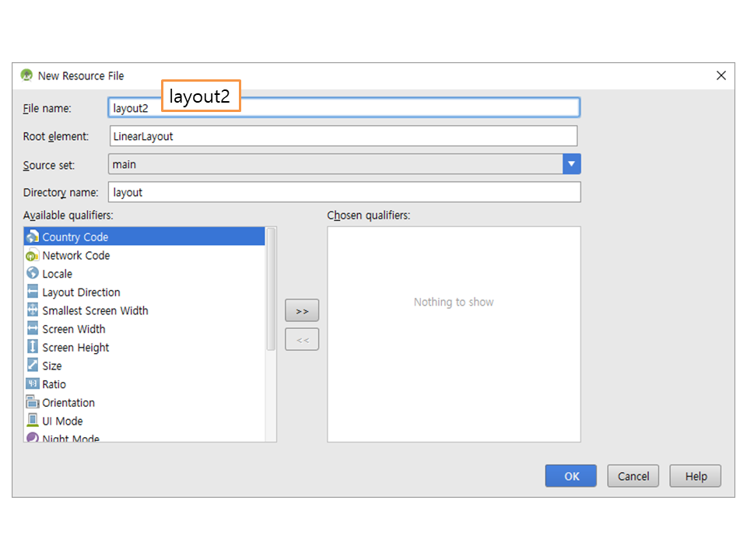The height and width of the screenshot is (560, 747).
Task: Select the Size qualifier entry
Action: point(52,366)
